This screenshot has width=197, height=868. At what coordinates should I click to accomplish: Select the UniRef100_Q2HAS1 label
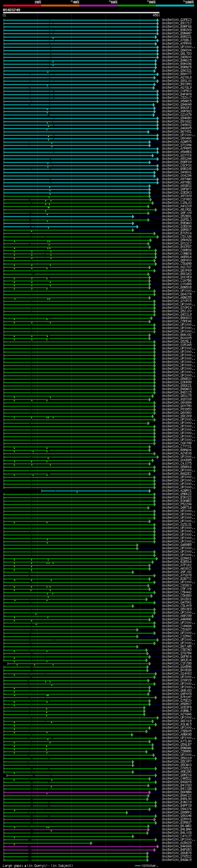click(176, 558)
